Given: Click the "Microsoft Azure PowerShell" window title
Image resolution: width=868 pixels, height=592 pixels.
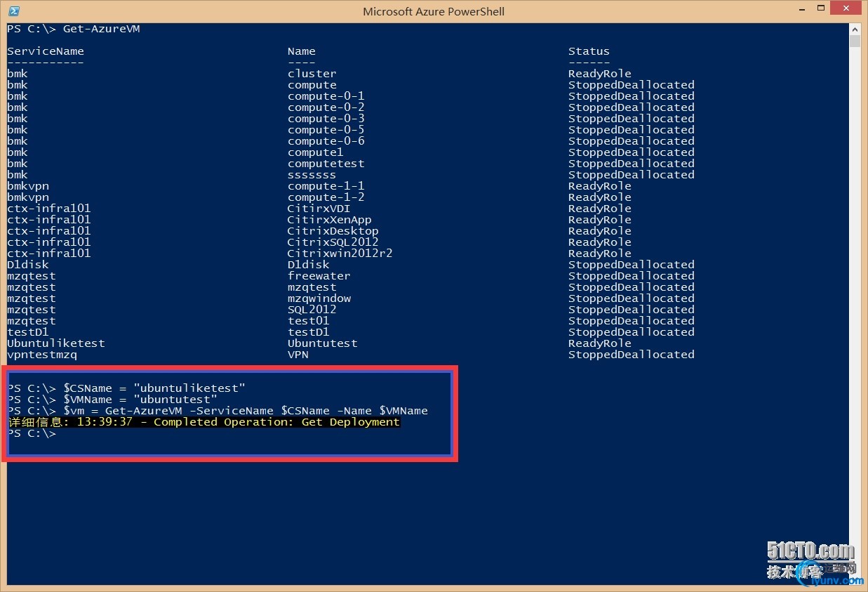Looking at the screenshot, I should pyautogui.click(x=434, y=11).
